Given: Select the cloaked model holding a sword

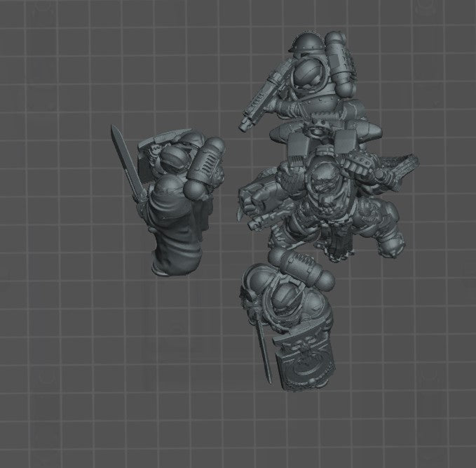Looking at the screenshot, I should (x=170, y=201).
